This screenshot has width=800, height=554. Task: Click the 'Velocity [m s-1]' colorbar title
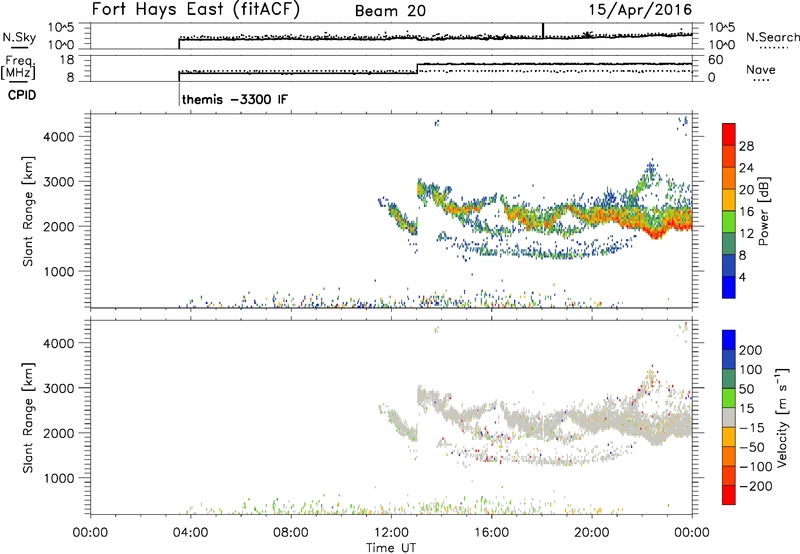click(x=782, y=417)
